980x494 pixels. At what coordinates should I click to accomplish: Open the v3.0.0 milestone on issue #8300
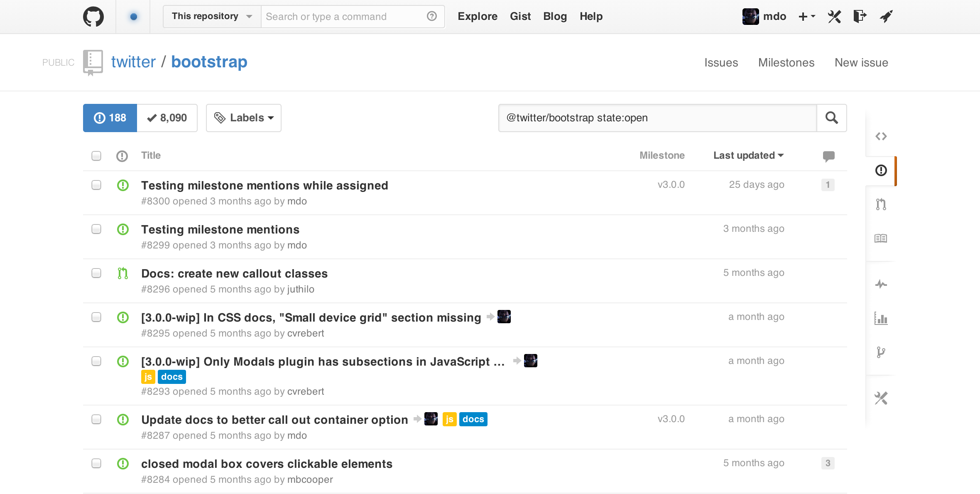point(671,184)
